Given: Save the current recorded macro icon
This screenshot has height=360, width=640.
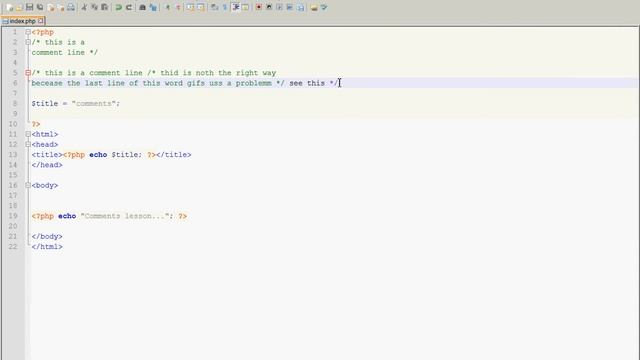Looking at the screenshot, I should 300,7.
